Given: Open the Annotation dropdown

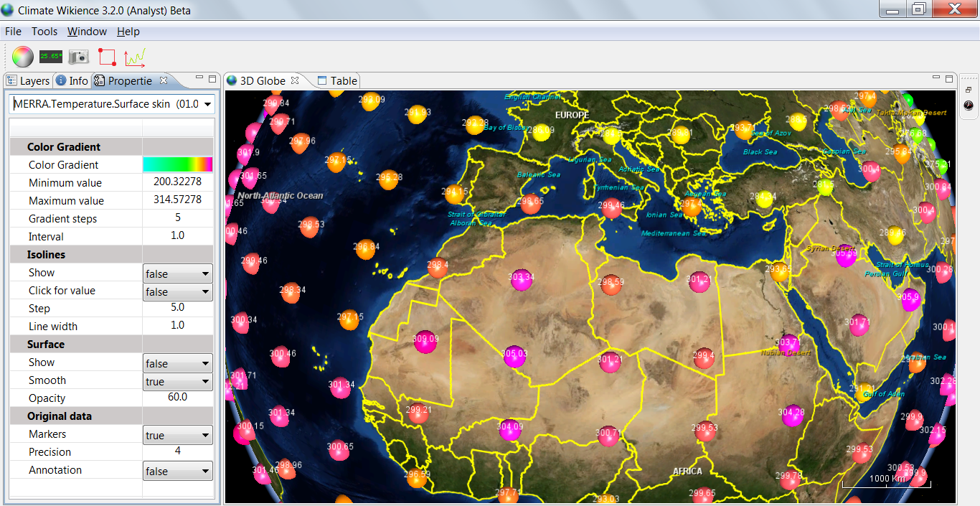Looking at the screenshot, I should coord(178,471).
